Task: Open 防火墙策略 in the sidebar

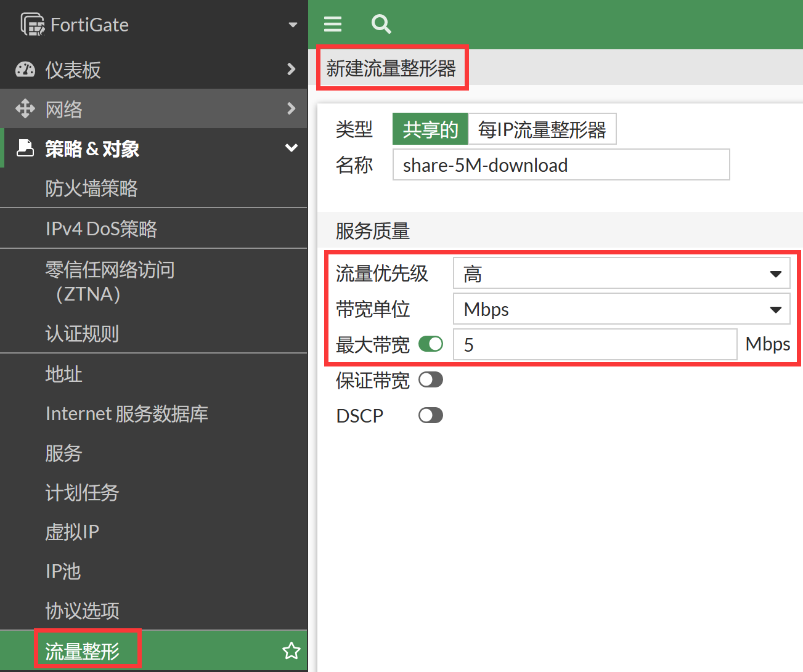Action: point(91,188)
